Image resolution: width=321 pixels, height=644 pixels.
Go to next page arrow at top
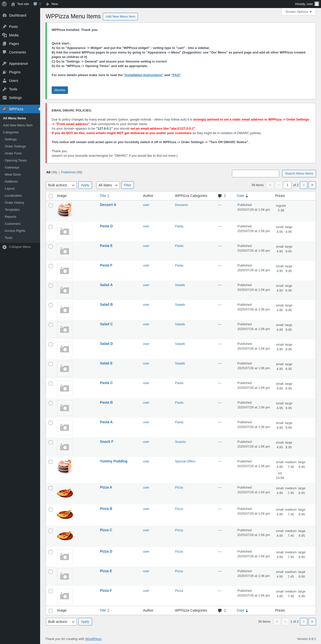pyautogui.click(x=304, y=185)
